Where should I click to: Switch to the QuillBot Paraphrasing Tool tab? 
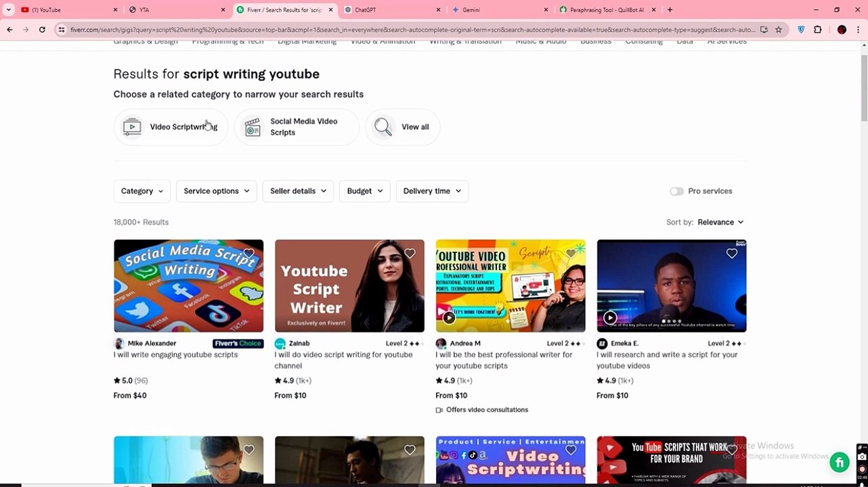(x=606, y=9)
